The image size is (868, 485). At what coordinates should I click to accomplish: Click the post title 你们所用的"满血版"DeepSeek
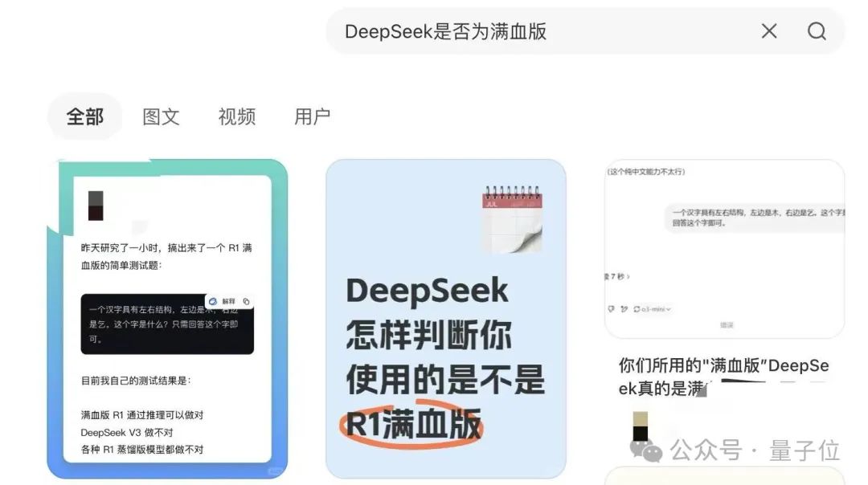point(723,377)
